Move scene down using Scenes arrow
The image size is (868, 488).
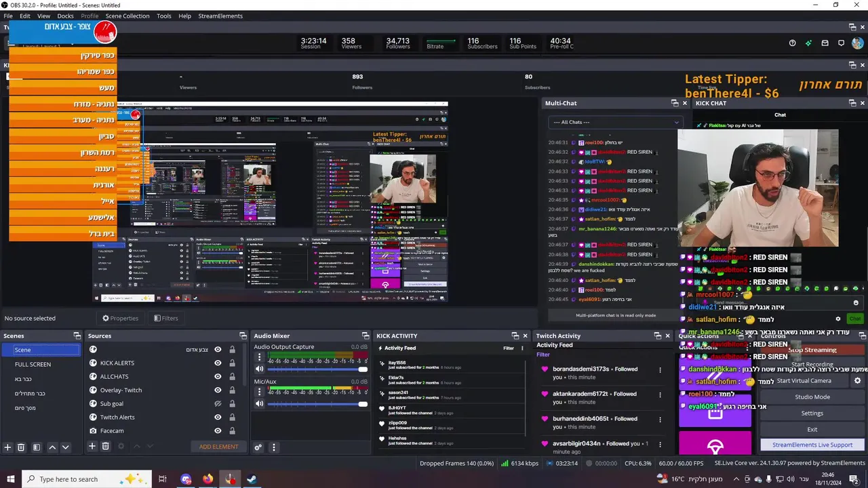65,447
